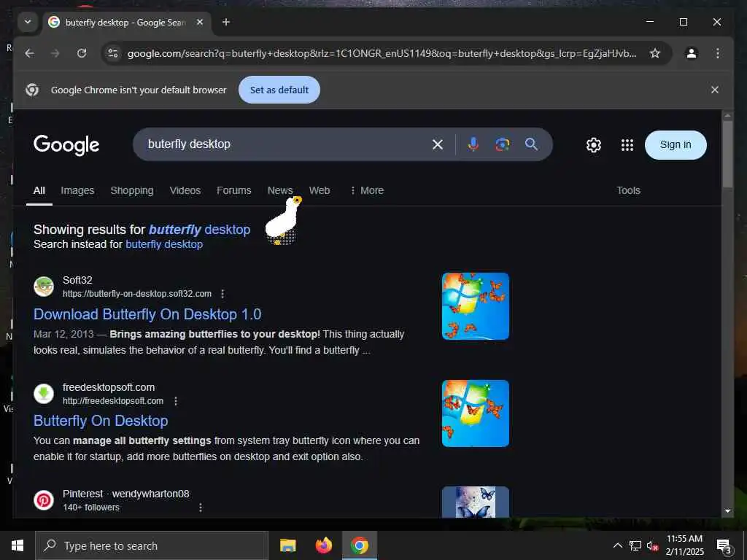The image size is (747, 560).
Task: Click the freedesktopsoft.com favicon
Action: (44, 394)
